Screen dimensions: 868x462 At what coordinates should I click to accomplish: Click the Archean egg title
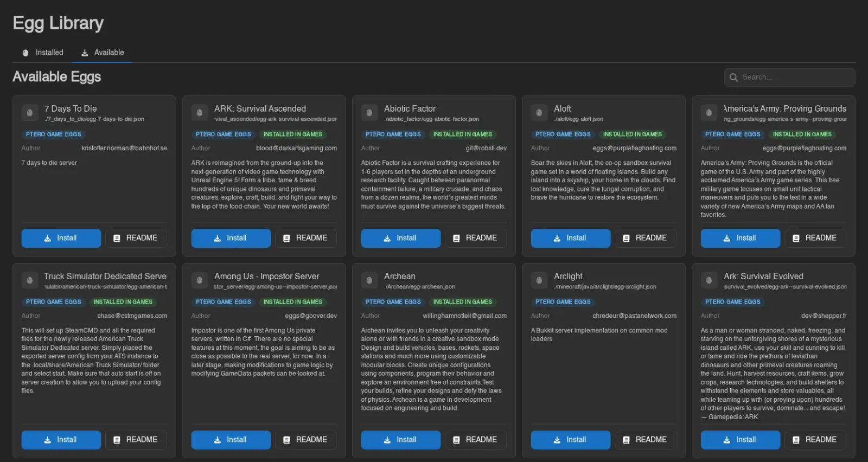coord(400,277)
